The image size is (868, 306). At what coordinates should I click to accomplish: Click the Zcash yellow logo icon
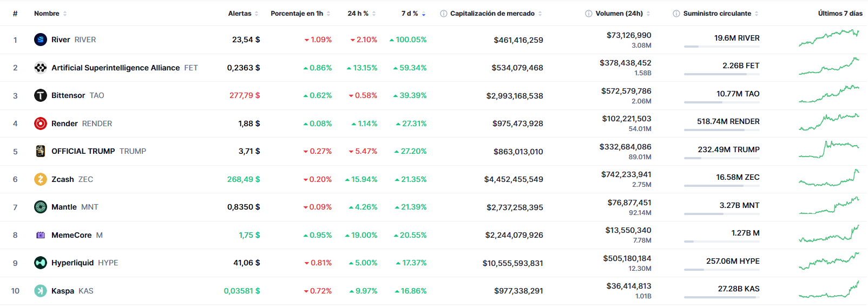(x=41, y=179)
